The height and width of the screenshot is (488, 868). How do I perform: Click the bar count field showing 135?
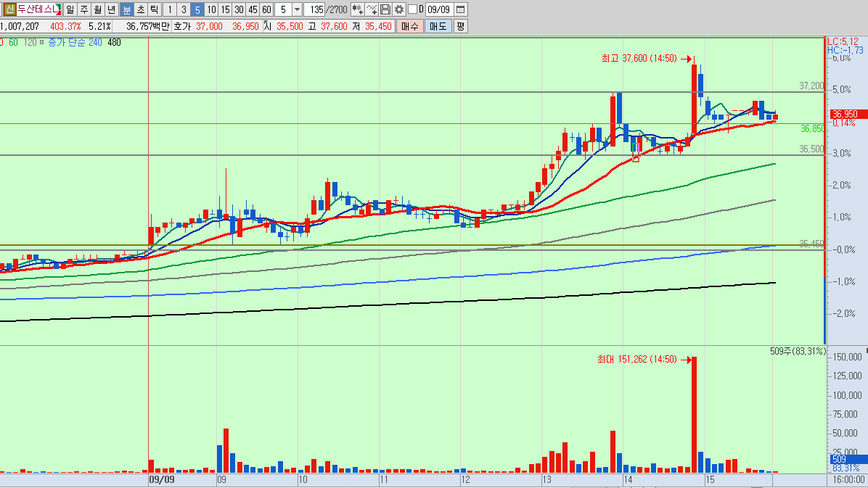[316, 9]
